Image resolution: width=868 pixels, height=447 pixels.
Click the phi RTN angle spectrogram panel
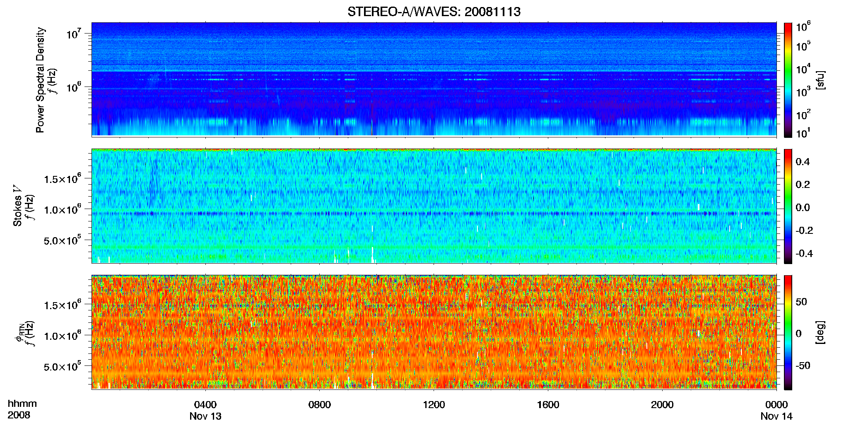pyautogui.click(x=434, y=332)
